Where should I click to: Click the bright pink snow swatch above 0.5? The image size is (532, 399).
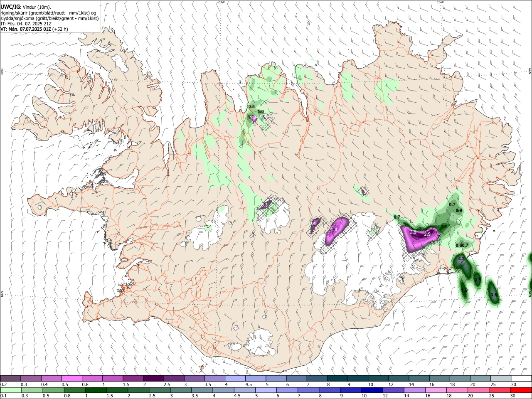(x=71, y=378)
